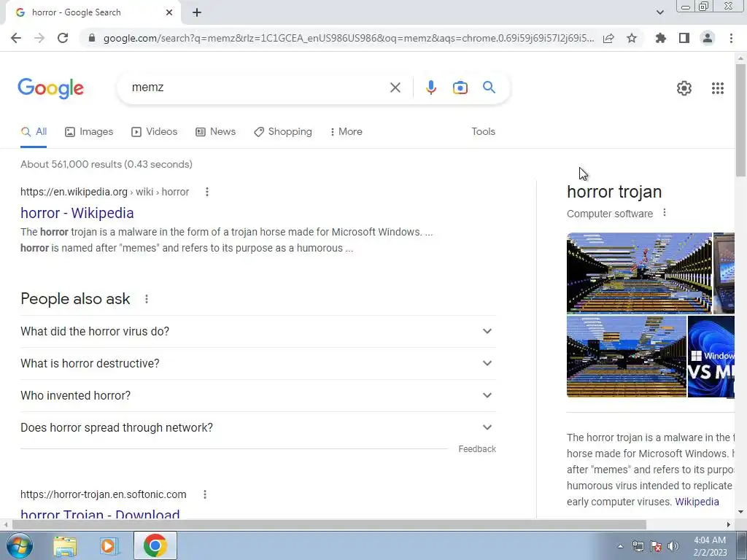Click the taskbar clock showing 4:04 AM

pos(710,546)
